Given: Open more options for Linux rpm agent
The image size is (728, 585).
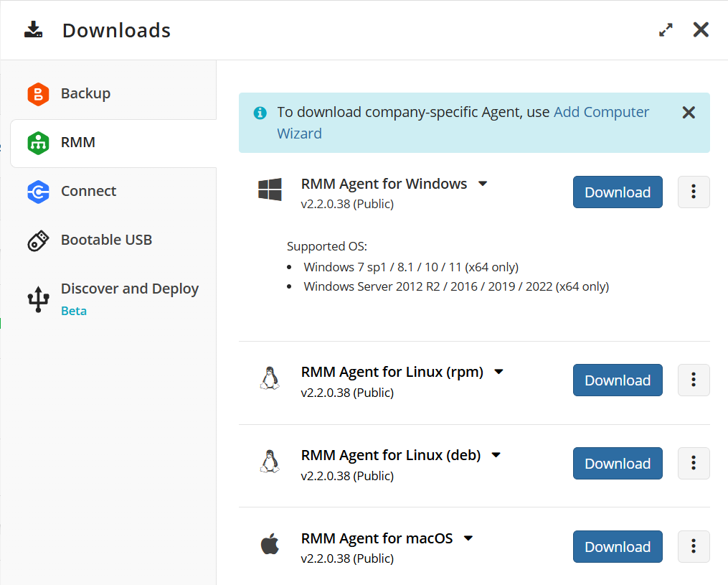Looking at the screenshot, I should (694, 380).
